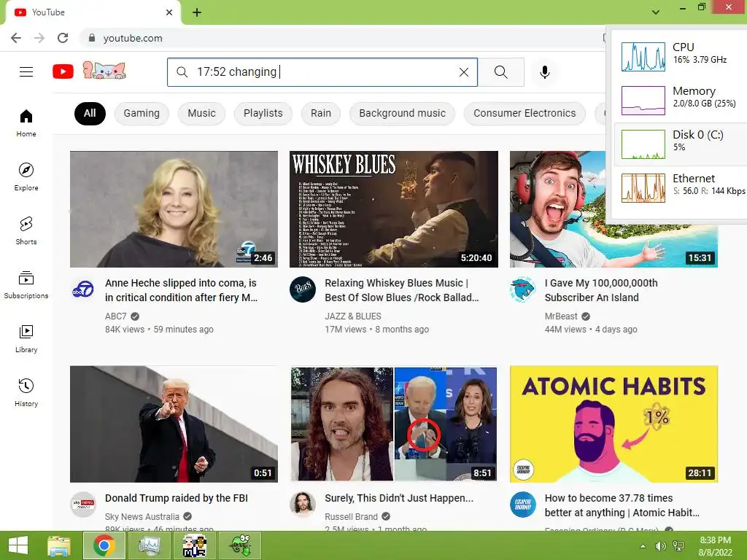Clear the search box with the X icon

pos(463,72)
